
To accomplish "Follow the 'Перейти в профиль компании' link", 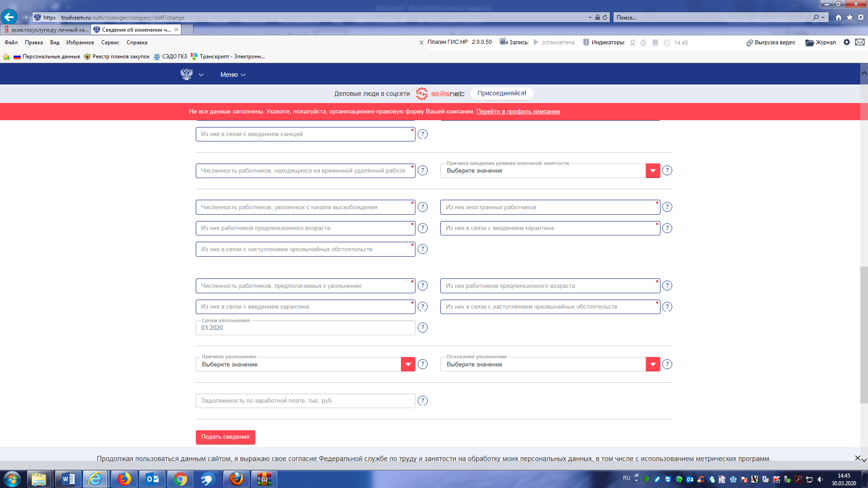I will (518, 112).
